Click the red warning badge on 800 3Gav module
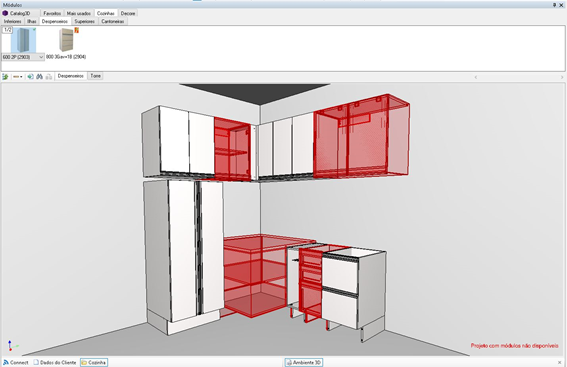Image resolution: width=567 pixels, height=367 pixels. pyautogui.click(x=77, y=30)
